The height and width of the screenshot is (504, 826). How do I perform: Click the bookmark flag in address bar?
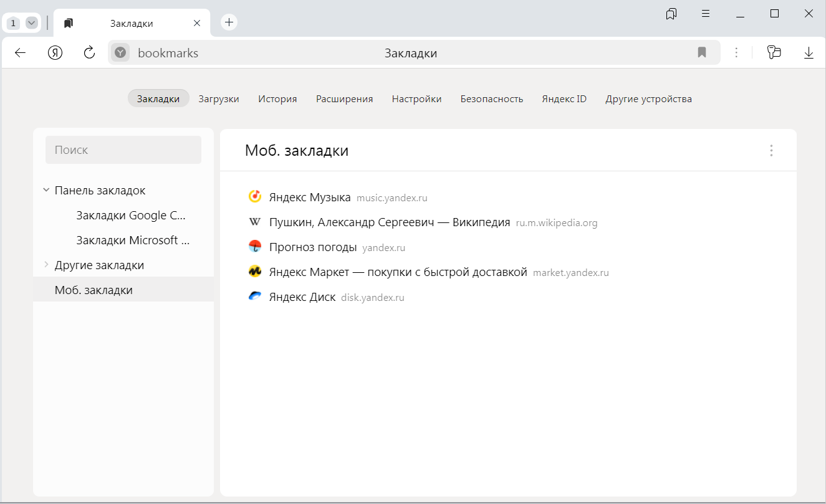pyautogui.click(x=702, y=53)
